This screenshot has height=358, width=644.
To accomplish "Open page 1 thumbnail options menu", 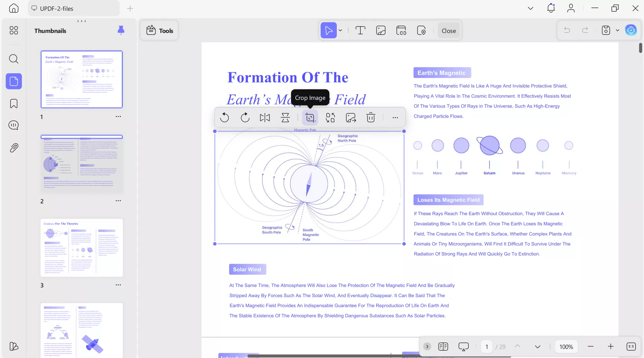I will 118,117.
